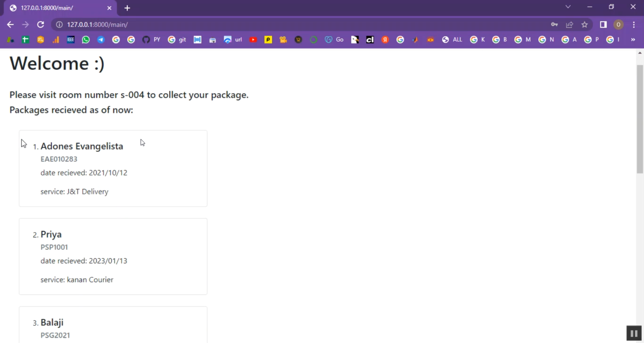Click the git bookmark link
This screenshot has height=343, width=644.
coord(177,39)
